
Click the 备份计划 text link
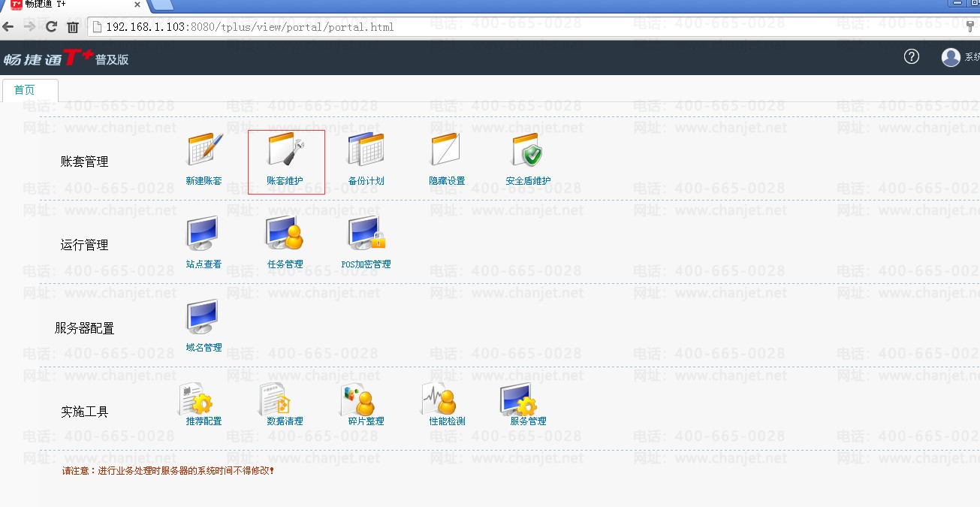click(x=366, y=181)
